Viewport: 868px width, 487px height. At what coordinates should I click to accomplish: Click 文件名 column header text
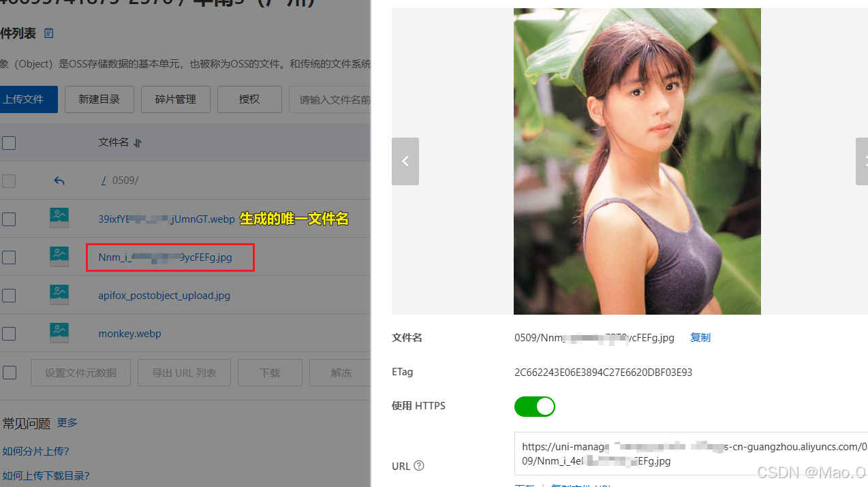[x=113, y=142]
